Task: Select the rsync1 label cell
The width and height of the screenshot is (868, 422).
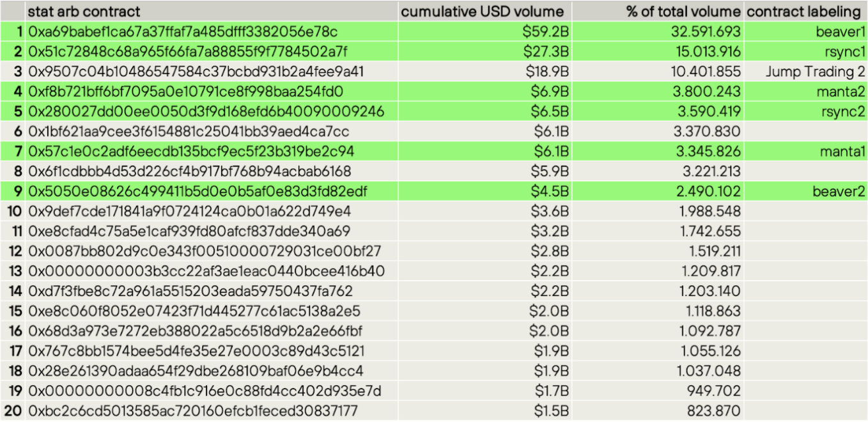Action: (x=843, y=52)
